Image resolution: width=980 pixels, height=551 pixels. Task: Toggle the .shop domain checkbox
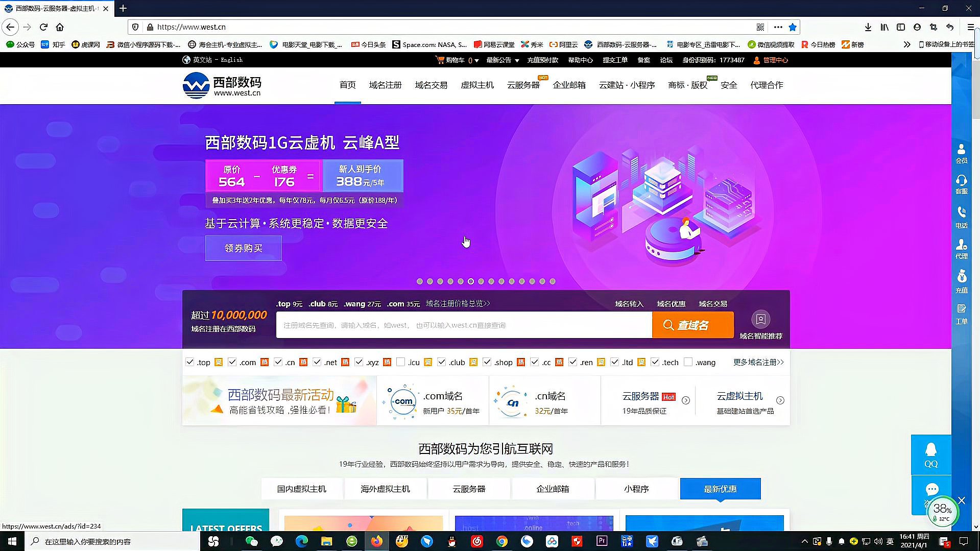pos(487,362)
